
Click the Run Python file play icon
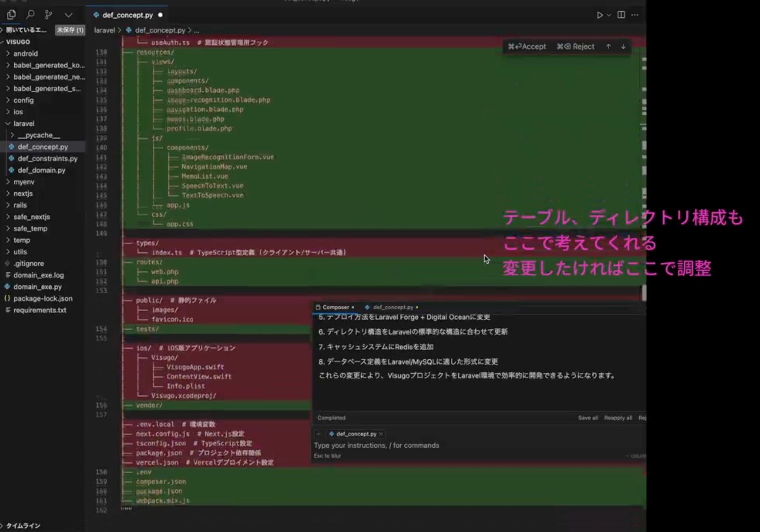pos(599,15)
